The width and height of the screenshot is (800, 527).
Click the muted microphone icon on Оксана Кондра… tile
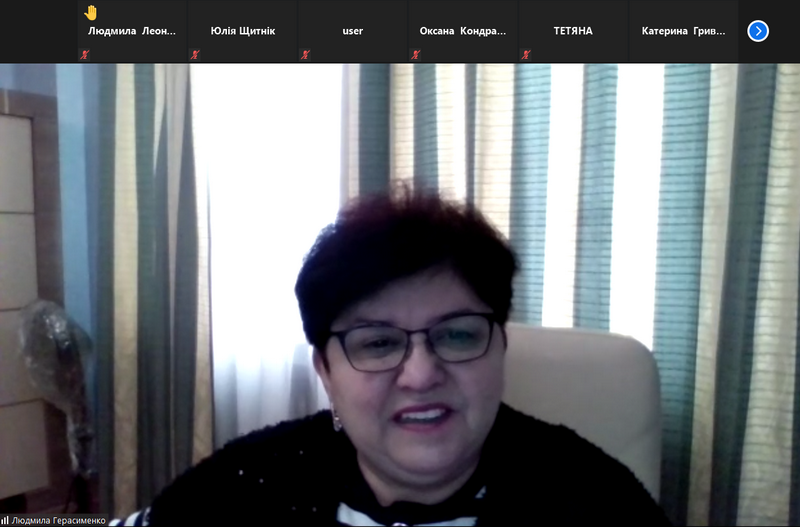pyautogui.click(x=415, y=54)
